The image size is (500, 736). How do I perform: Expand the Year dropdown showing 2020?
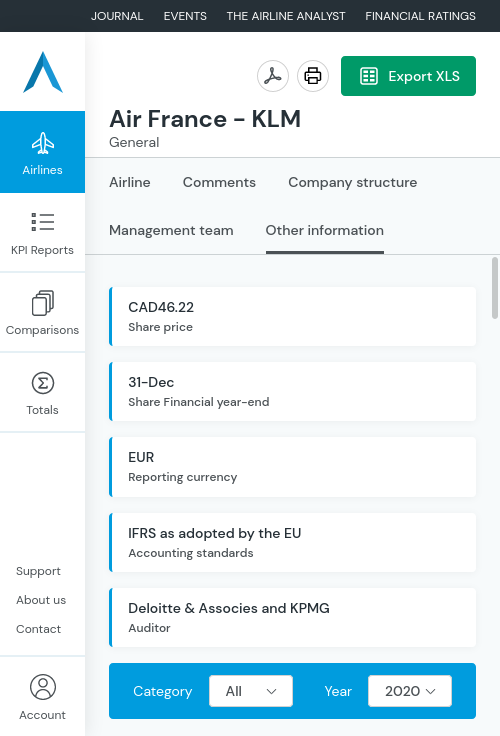410,691
